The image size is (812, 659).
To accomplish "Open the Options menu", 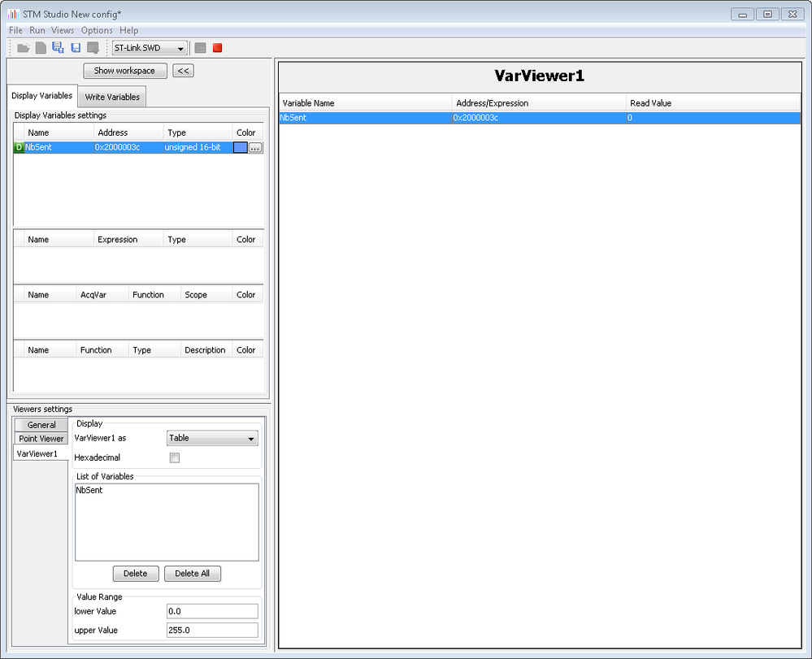I will pos(97,31).
